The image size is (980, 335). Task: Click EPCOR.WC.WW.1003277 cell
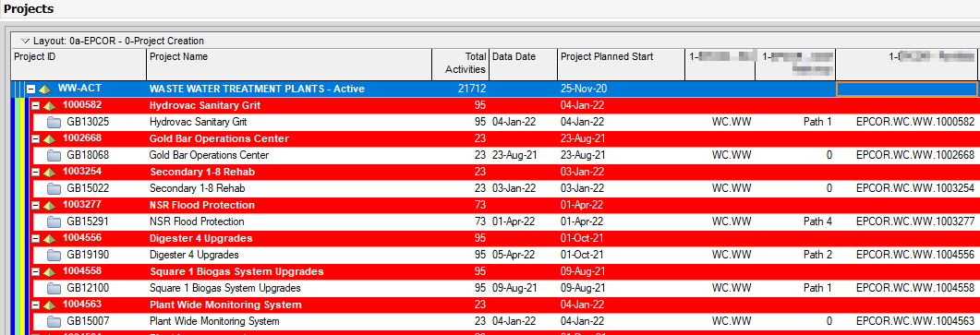pos(915,221)
